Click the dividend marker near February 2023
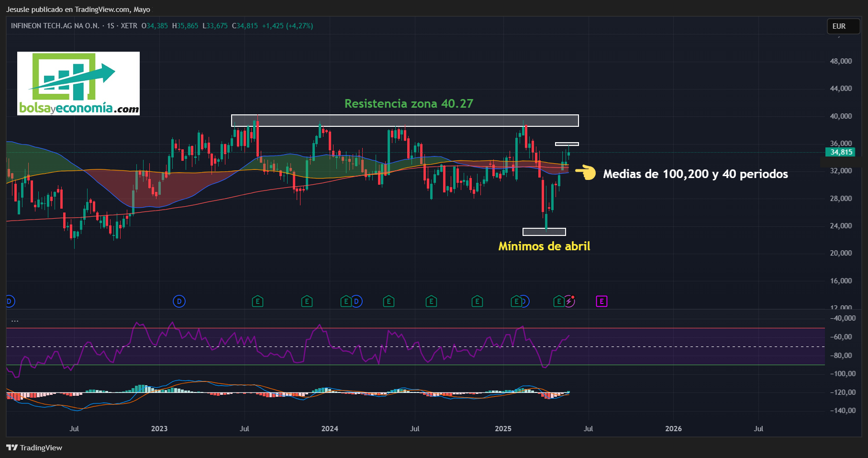 pos(179,302)
